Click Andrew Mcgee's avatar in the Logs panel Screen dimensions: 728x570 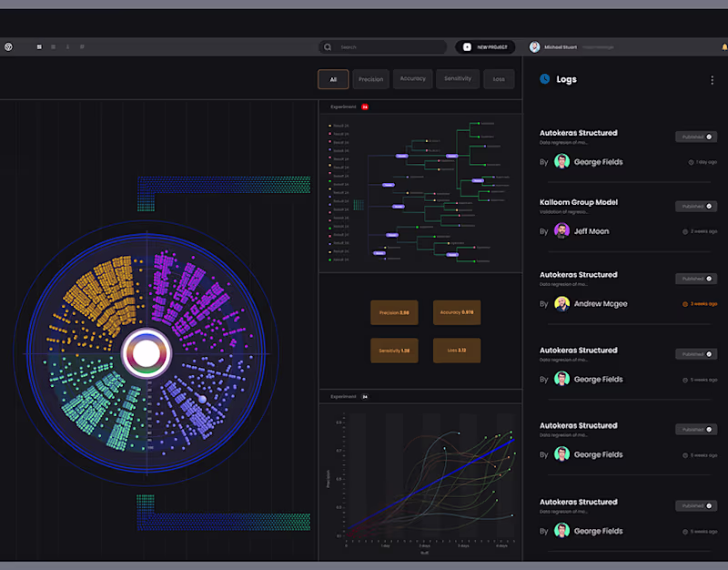[561, 303]
